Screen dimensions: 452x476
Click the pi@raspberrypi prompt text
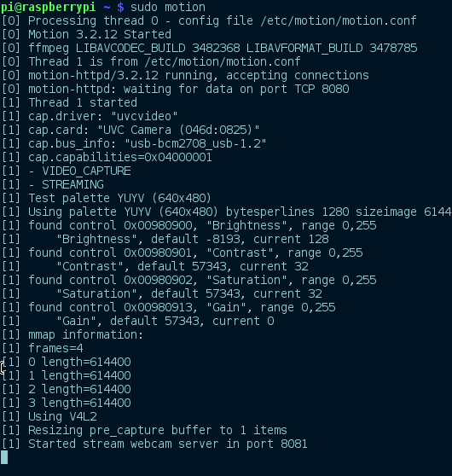(49, 8)
